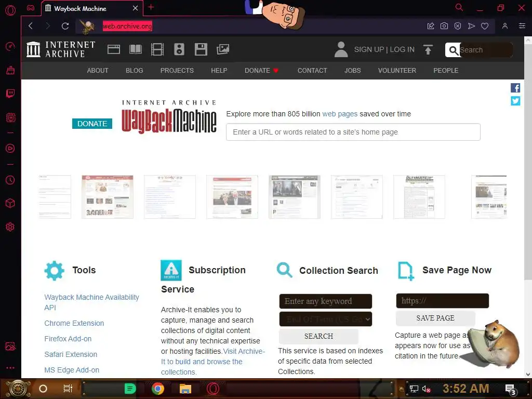Open the Player icon in the sidebar
532x399 pixels.
click(10, 148)
